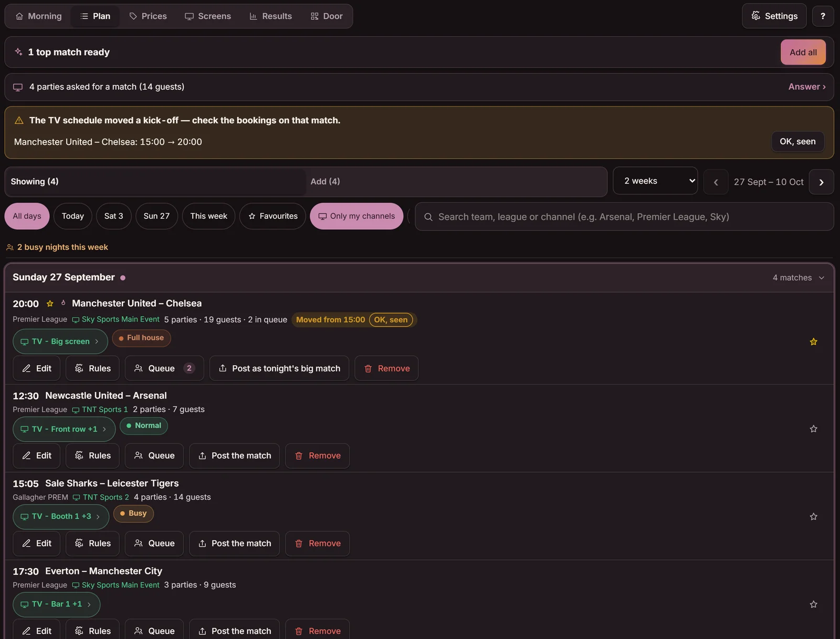Remove the Manchester United – Chelsea match
This screenshot has width=840, height=639.
(386, 368)
